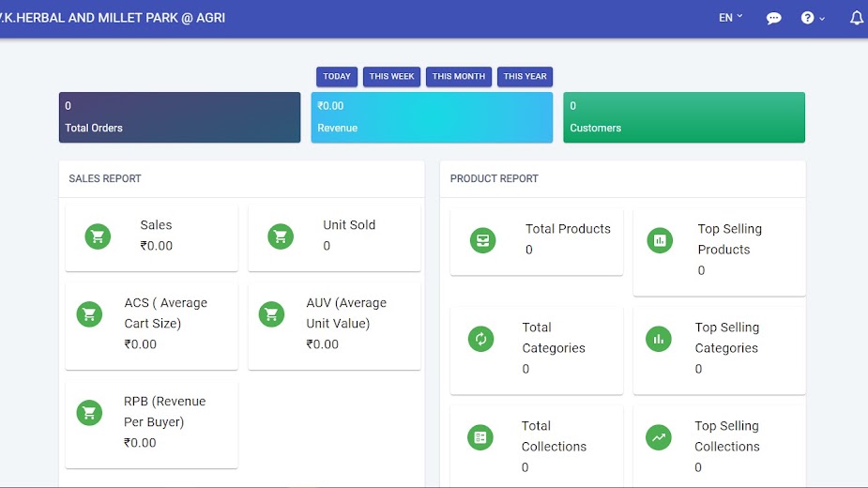
Task: Select the Sales label text
Action: click(156, 225)
